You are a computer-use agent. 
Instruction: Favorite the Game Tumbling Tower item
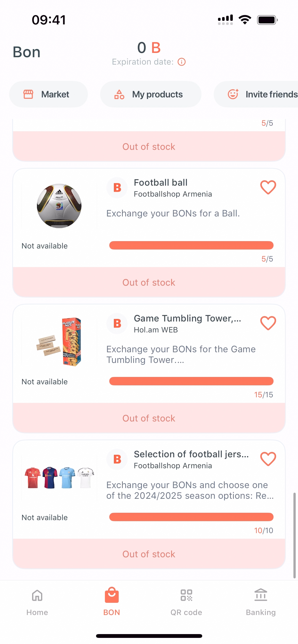[x=268, y=323]
